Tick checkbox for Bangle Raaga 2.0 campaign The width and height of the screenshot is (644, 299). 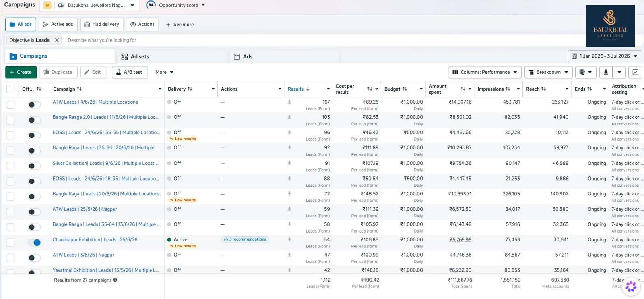click(x=10, y=120)
